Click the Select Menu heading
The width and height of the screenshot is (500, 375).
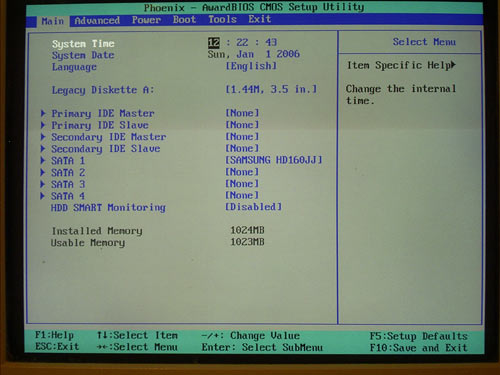coord(424,42)
